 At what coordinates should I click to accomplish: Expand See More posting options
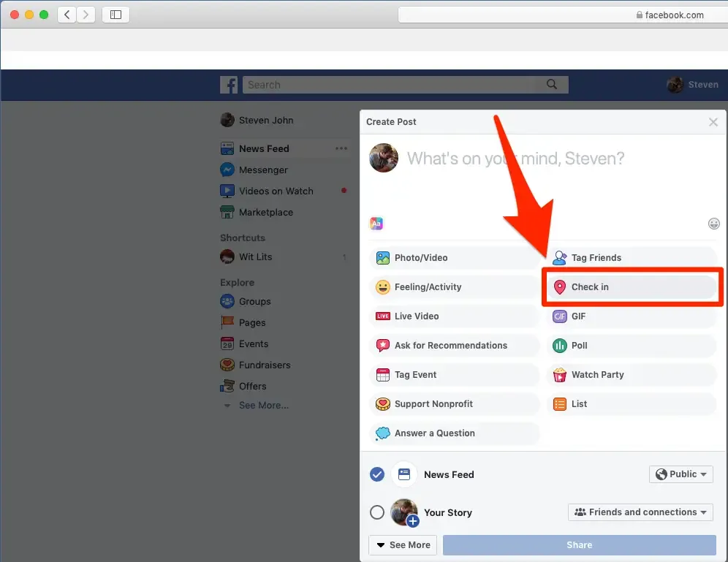[402, 544]
